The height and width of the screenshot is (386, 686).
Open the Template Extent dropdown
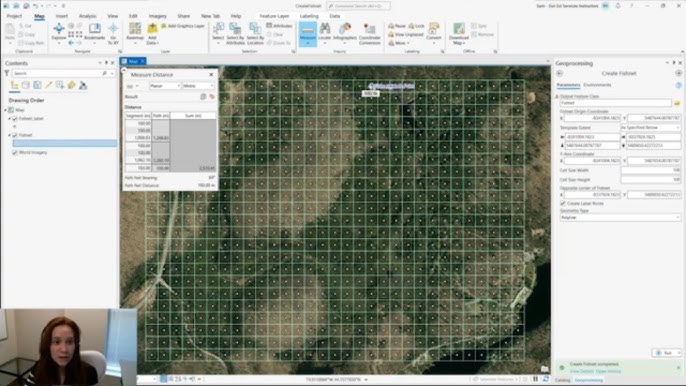tap(651, 128)
